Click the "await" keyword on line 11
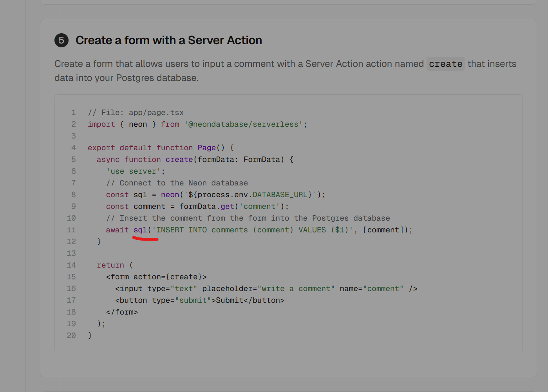Image resolution: width=548 pixels, height=392 pixels. point(117,230)
